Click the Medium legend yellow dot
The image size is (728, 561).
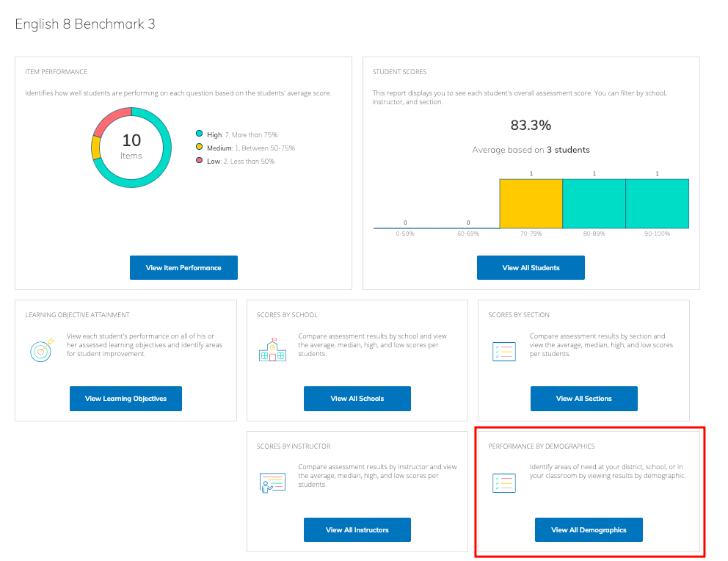(199, 148)
